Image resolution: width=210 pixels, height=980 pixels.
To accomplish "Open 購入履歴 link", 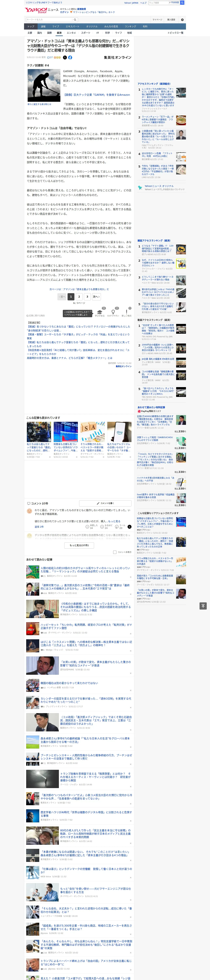I will 171,19.
